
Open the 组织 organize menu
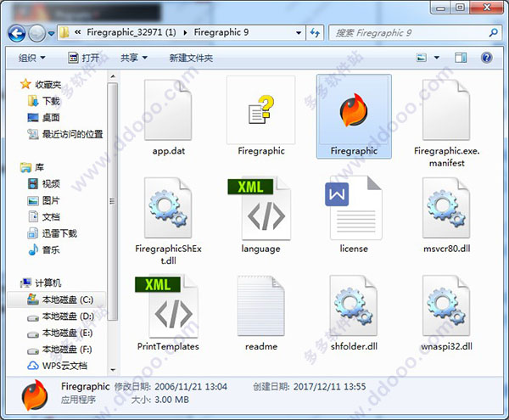[x=31, y=58]
